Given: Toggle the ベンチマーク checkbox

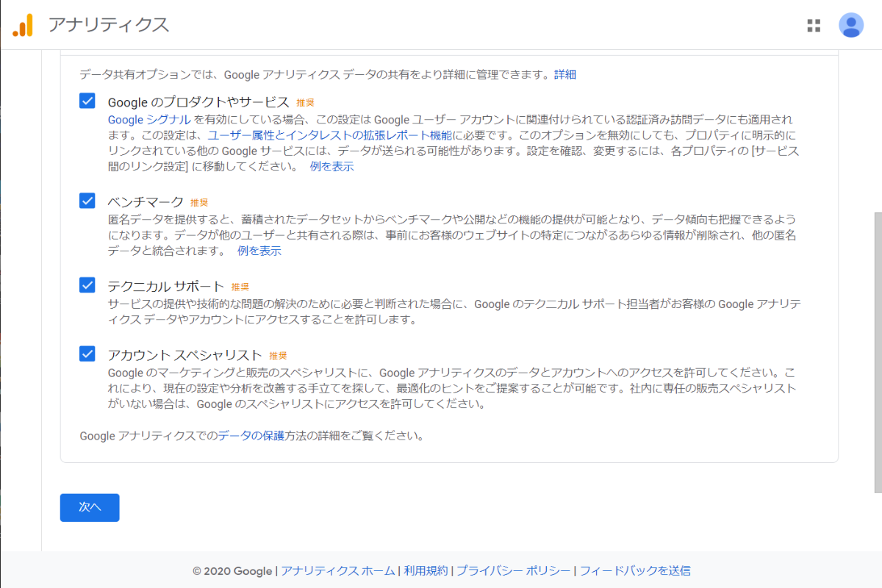Looking at the screenshot, I should coord(87,200).
